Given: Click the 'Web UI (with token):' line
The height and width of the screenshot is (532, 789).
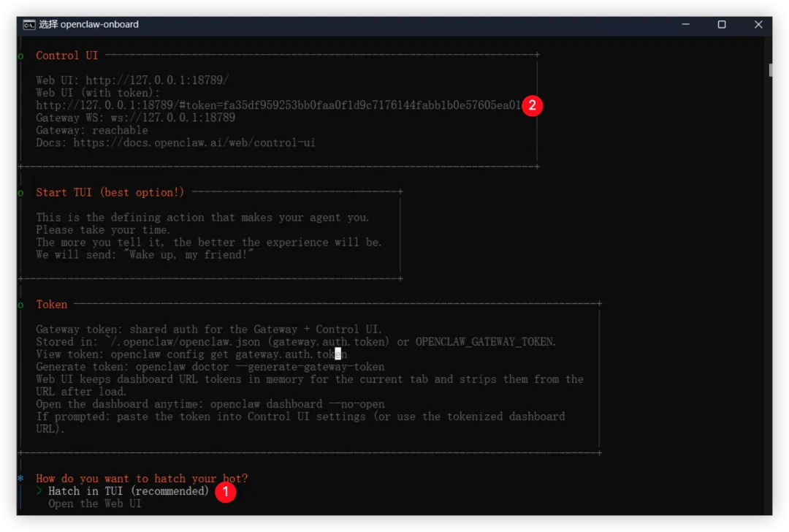Looking at the screenshot, I should [98, 93].
